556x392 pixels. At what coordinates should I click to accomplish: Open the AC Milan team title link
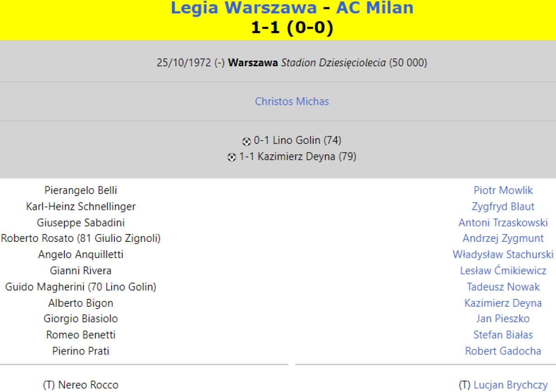click(x=374, y=8)
